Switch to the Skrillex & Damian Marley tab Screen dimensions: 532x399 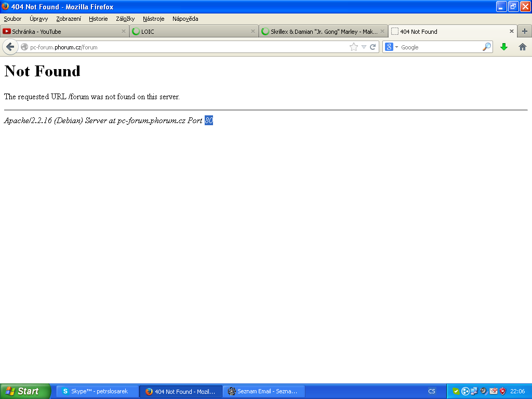click(x=320, y=31)
